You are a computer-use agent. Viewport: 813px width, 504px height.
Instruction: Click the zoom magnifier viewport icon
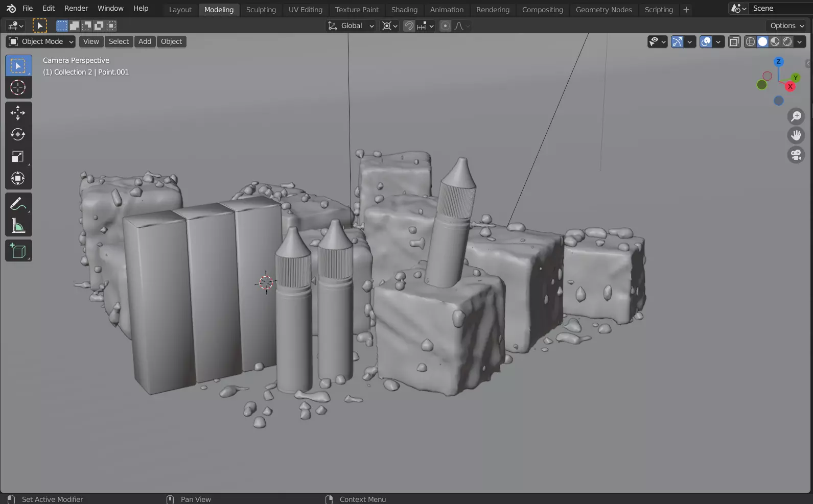pos(796,116)
